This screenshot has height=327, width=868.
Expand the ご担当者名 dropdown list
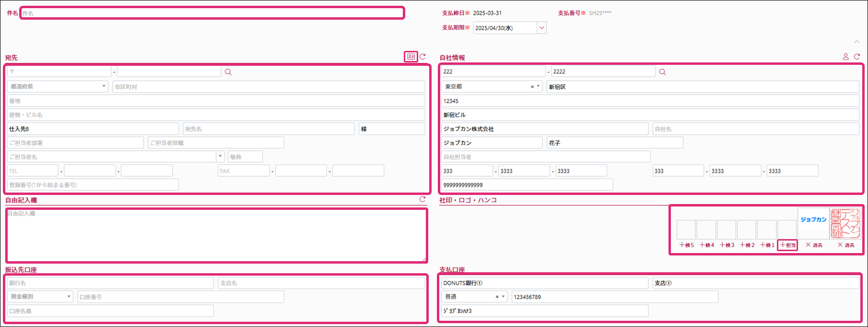tap(220, 157)
